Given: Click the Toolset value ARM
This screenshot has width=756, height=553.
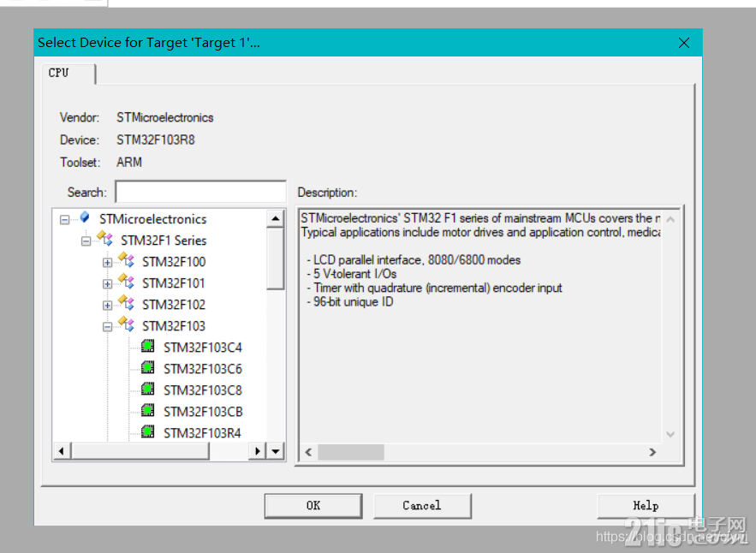Looking at the screenshot, I should point(129,162).
